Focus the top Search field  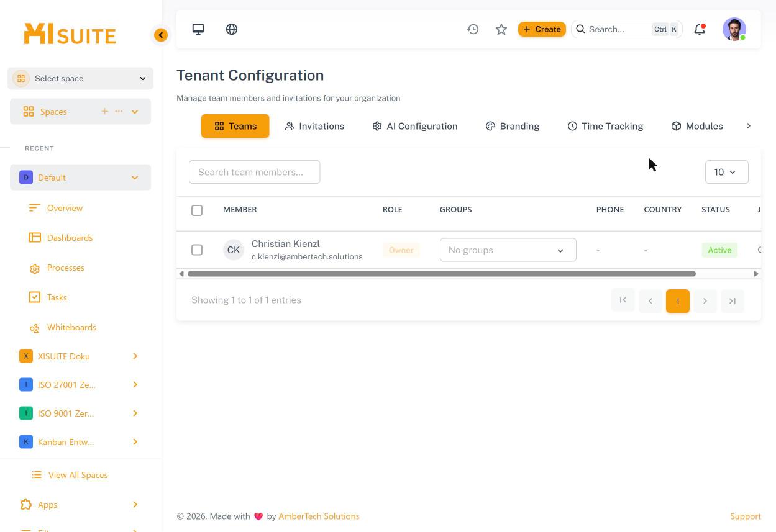tap(626, 29)
